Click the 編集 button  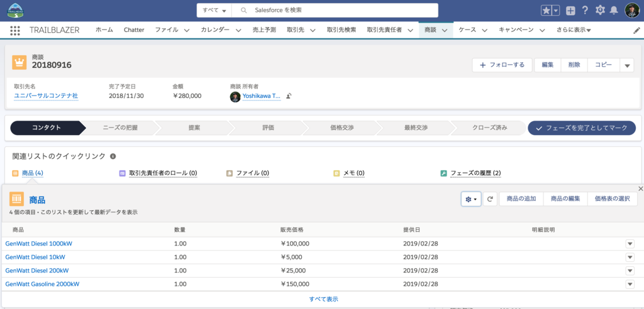(x=548, y=65)
